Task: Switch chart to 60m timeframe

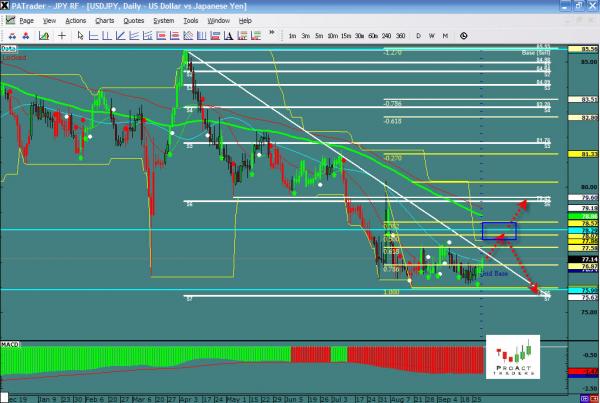Action: click(x=373, y=36)
